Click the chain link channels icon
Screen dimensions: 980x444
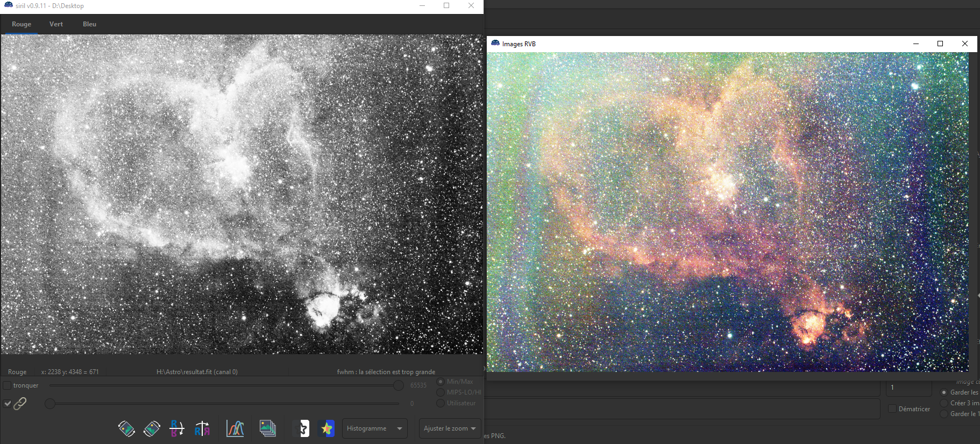tap(20, 403)
